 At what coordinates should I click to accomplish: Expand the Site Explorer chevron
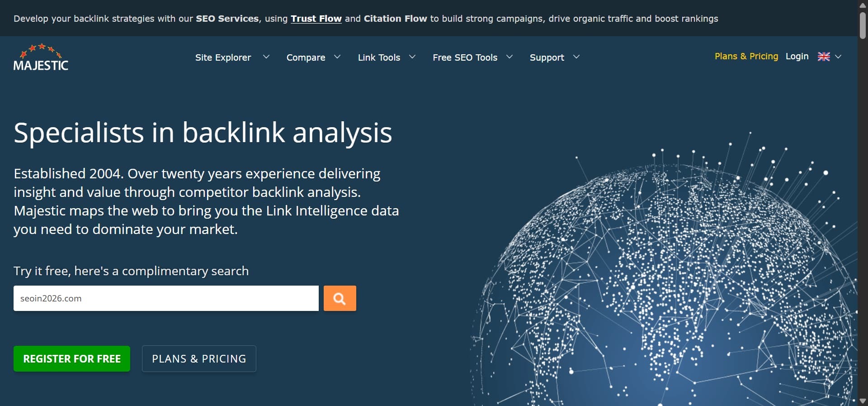point(266,57)
